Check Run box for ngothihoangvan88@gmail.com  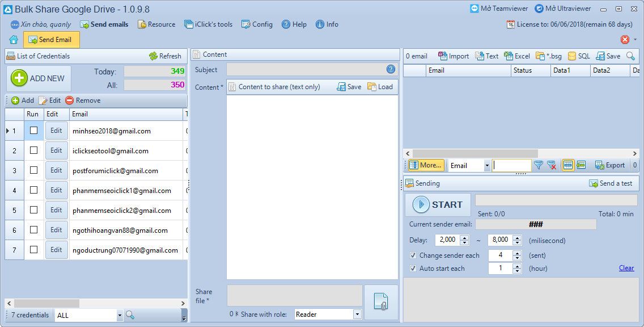coord(33,229)
